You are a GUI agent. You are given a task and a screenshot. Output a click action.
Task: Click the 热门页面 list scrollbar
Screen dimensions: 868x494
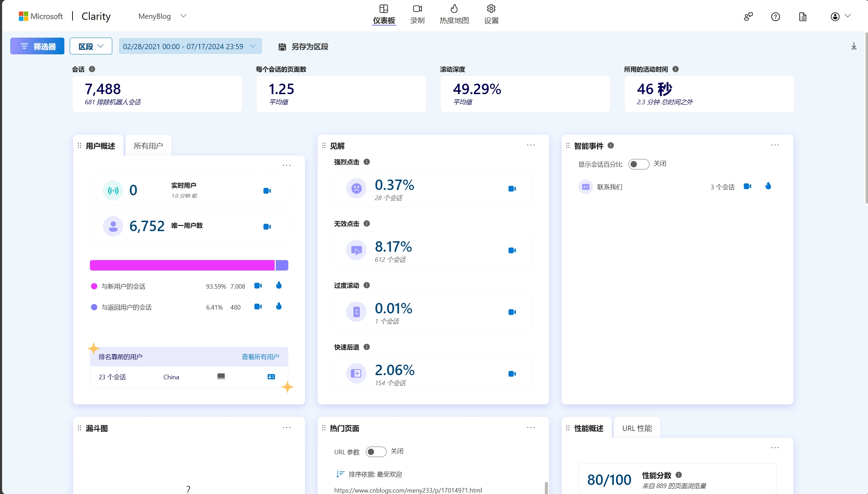546,488
